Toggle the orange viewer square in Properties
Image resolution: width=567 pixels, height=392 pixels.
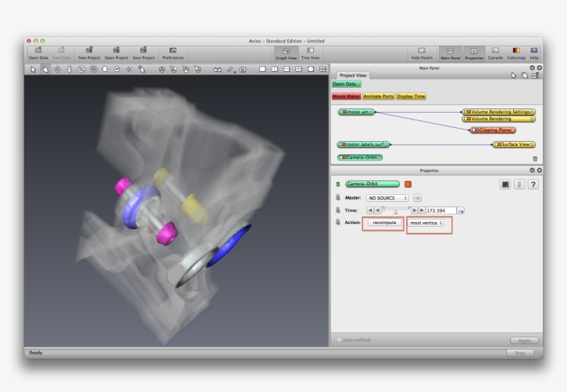[x=407, y=184]
